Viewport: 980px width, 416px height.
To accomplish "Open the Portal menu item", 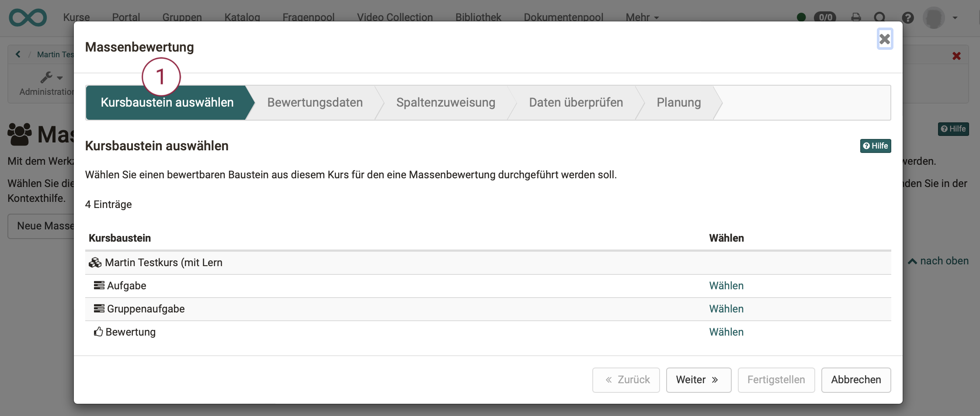I will tap(126, 17).
